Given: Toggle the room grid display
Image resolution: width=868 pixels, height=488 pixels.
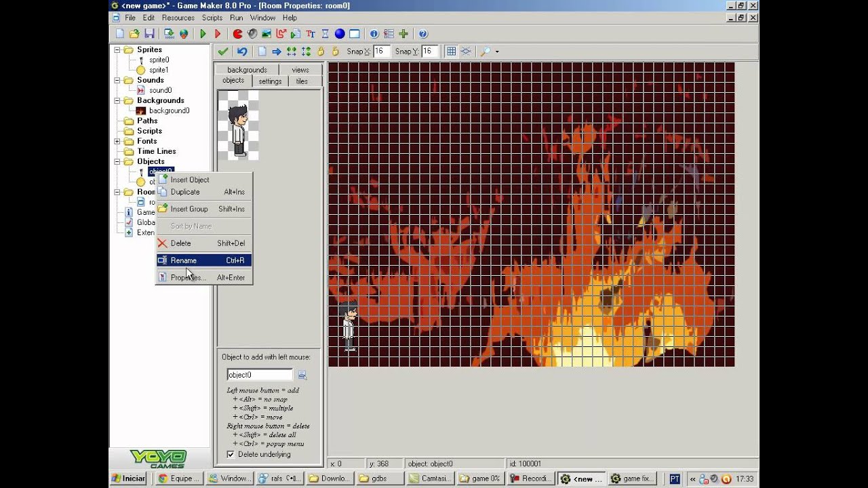Looking at the screenshot, I should point(451,52).
